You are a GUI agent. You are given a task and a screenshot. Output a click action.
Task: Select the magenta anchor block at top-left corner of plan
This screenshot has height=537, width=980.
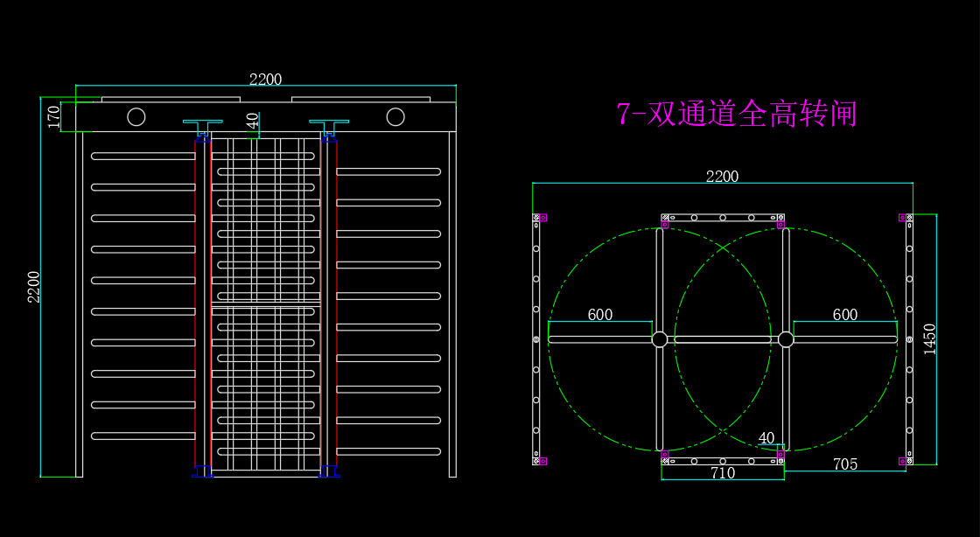[543, 218]
